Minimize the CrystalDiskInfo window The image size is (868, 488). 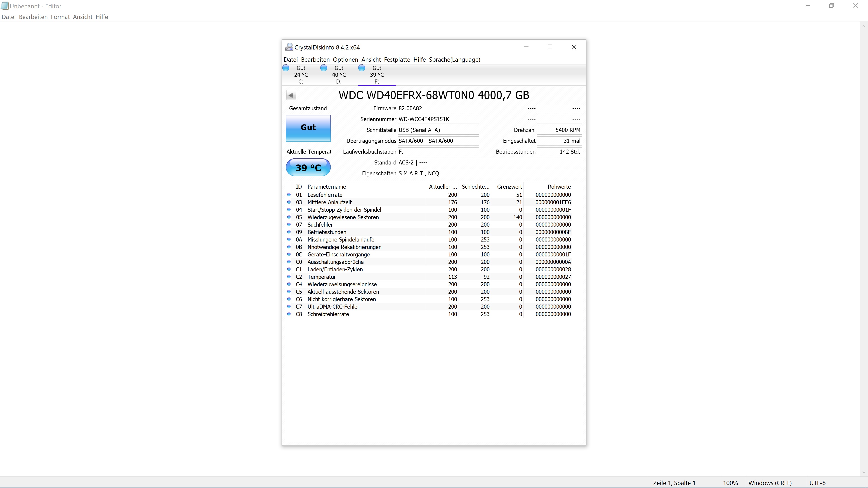pos(526,47)
